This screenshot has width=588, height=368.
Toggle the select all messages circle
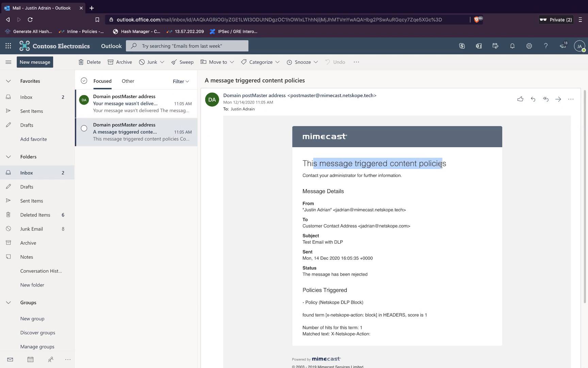point(84,81)
